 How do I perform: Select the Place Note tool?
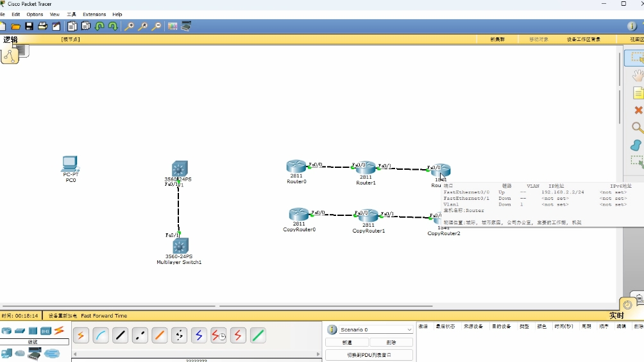pyautogui.click(x=638, y=93)
